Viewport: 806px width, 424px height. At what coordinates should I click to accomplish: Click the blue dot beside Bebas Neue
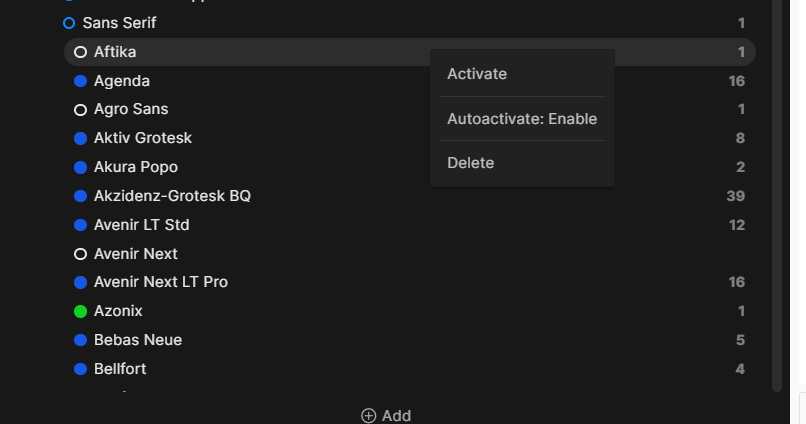coord(81,340)
